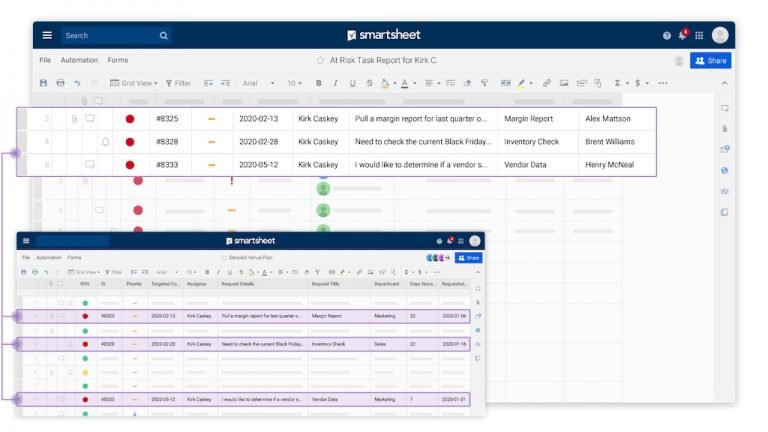
Task: Pick text font color in main toolbar
Action: [x=405, y=83]
